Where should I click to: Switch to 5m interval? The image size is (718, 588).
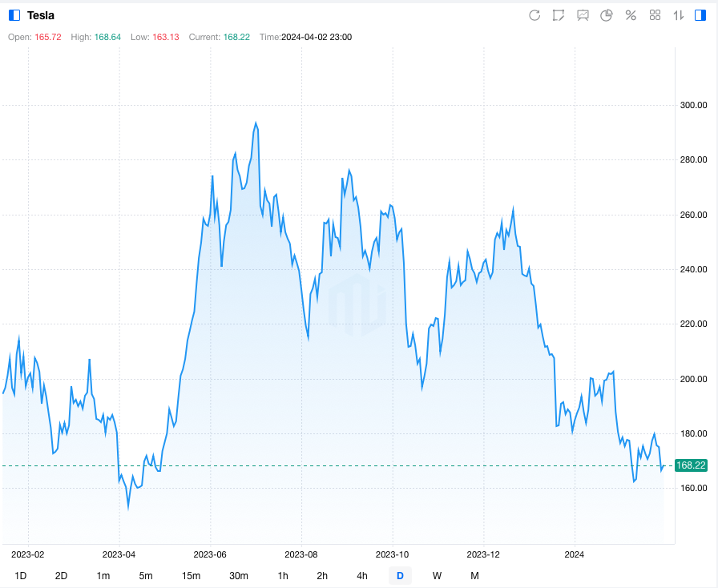coord(145,575)
